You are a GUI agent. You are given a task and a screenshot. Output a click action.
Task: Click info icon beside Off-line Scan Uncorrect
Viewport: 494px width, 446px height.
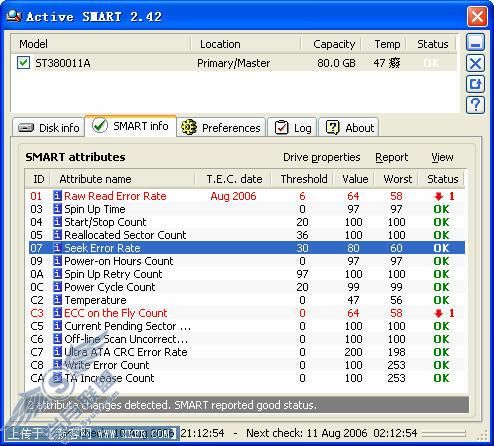click(x=57, y=339)
